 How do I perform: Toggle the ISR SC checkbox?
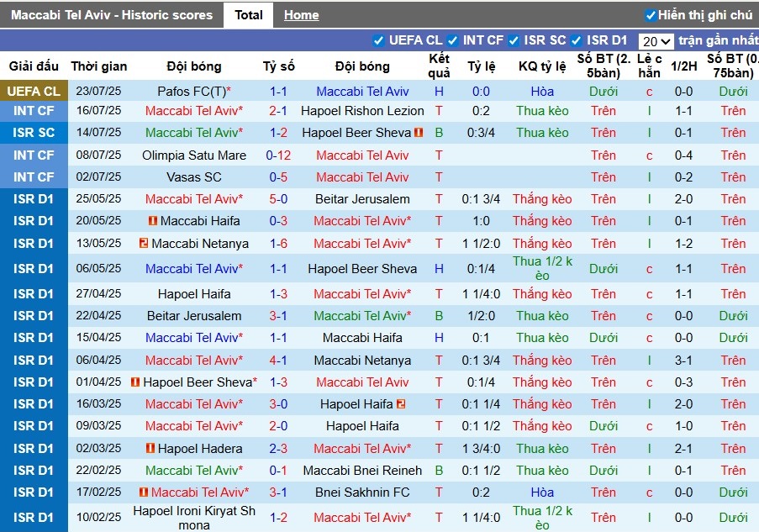point(514,40)
